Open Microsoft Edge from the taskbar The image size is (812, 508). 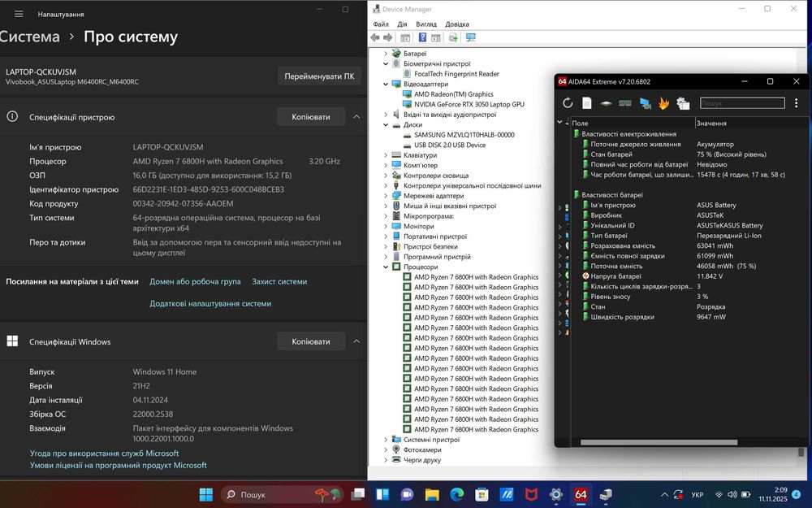pyautogui.click(x=456, y=494)
